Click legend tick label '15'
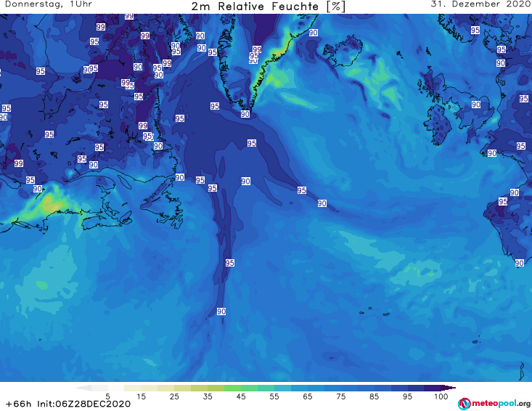 tap(141, 396)
